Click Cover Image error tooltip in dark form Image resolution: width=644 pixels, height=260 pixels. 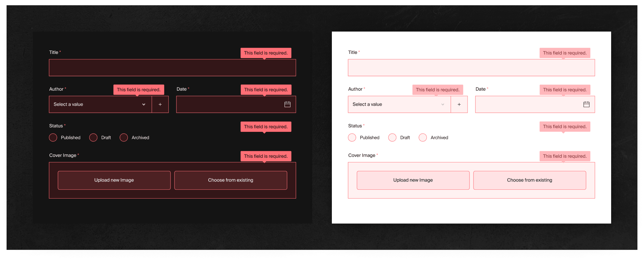coord(266,156)
